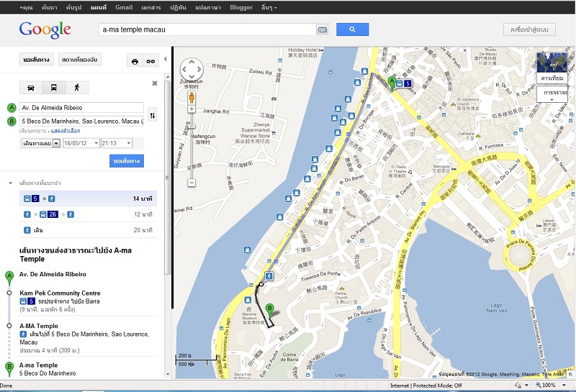Open เอกสาร documents menu item

pos(151,7)
